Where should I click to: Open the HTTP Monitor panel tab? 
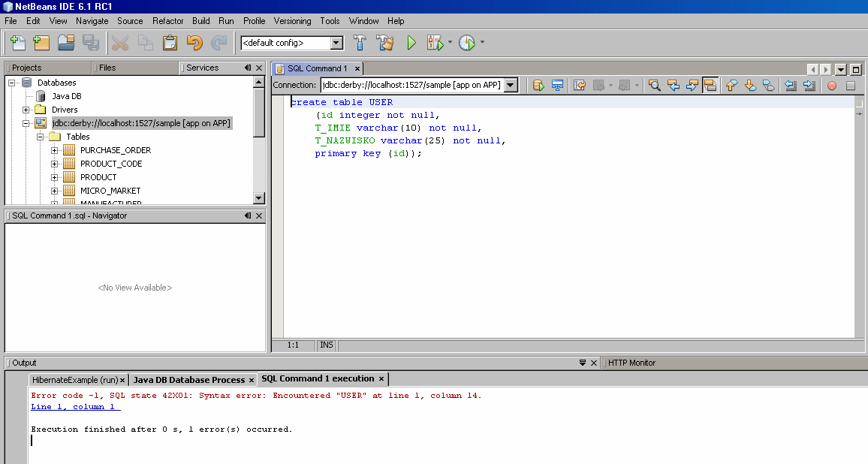631,363
